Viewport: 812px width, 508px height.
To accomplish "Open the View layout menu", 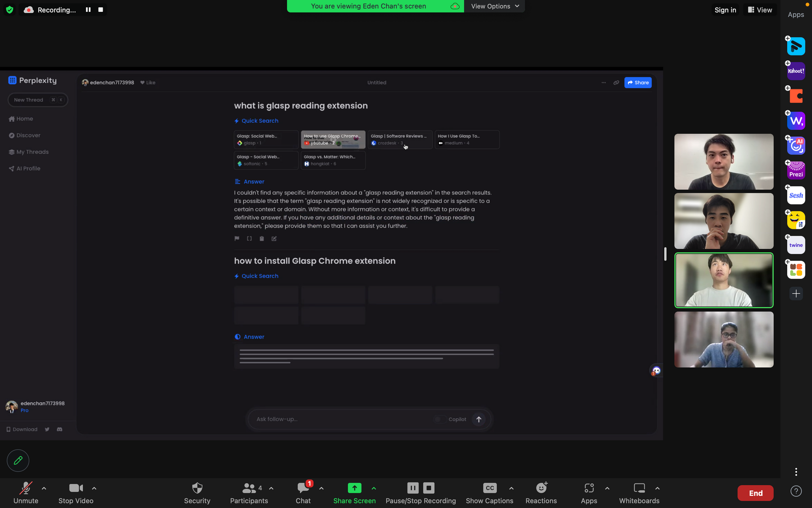I will pos(760,10).
